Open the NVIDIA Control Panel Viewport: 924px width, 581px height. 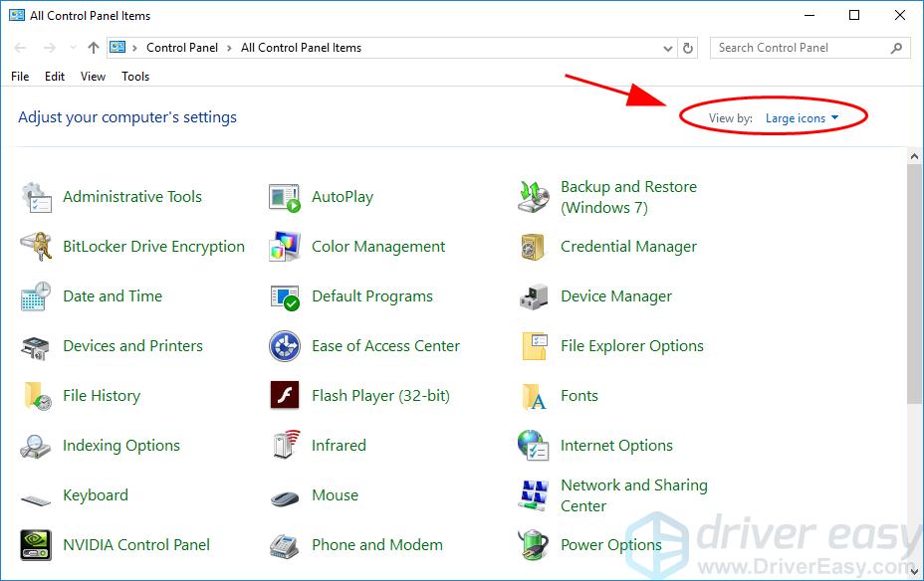136,545
